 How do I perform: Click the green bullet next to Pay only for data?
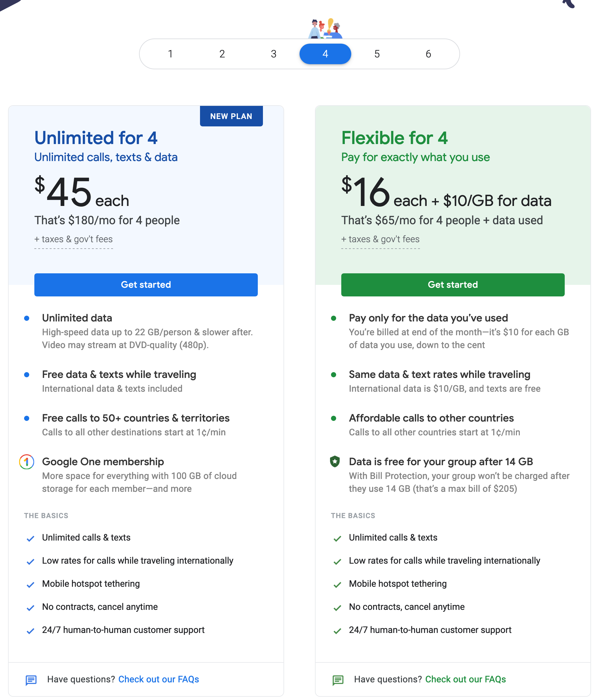[334, 318]
